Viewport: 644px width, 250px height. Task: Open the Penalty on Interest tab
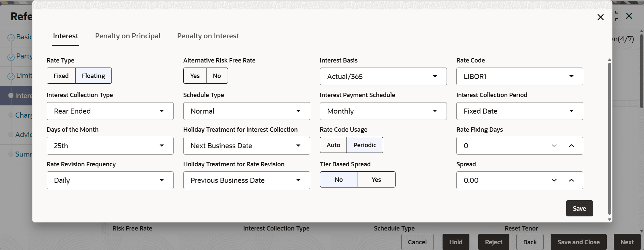(208, 36)
